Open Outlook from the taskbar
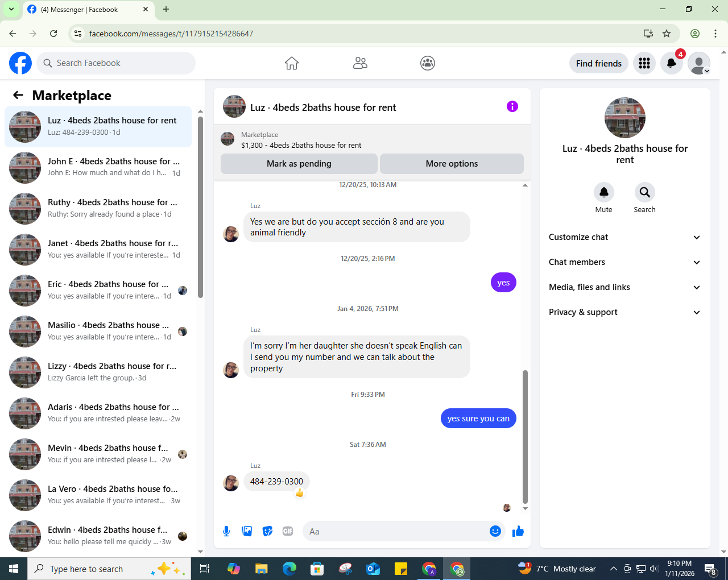Viewport: 728px width, 580px height. tap(373, 569)
